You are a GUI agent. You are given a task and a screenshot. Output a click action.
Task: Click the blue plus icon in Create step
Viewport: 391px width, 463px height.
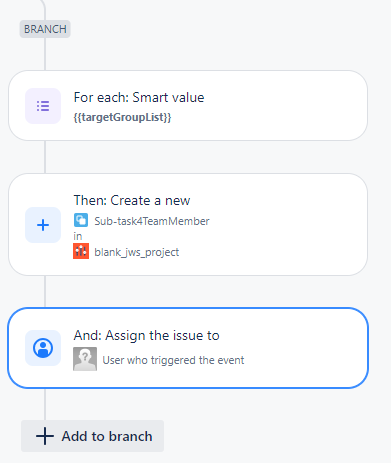click(43, 225)
